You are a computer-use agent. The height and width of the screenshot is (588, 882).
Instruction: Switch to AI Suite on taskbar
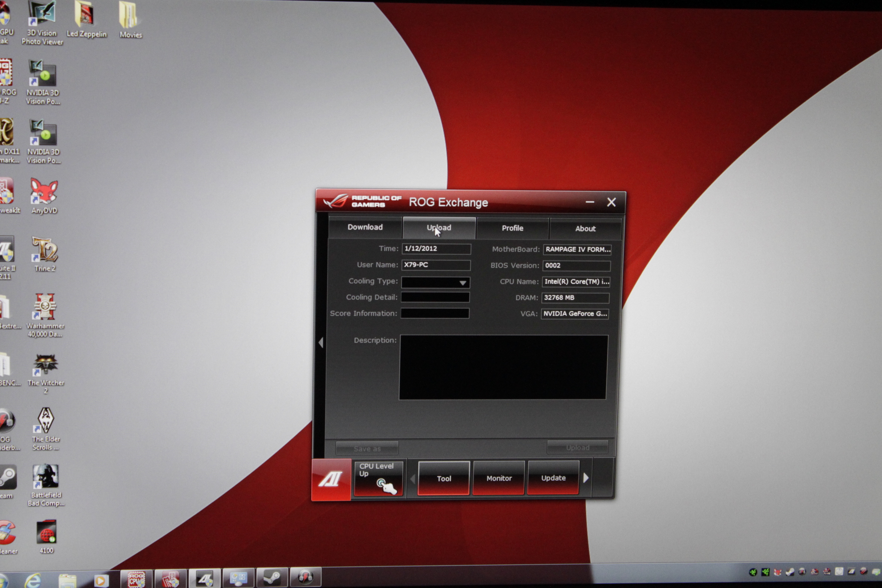pos(205,578)
